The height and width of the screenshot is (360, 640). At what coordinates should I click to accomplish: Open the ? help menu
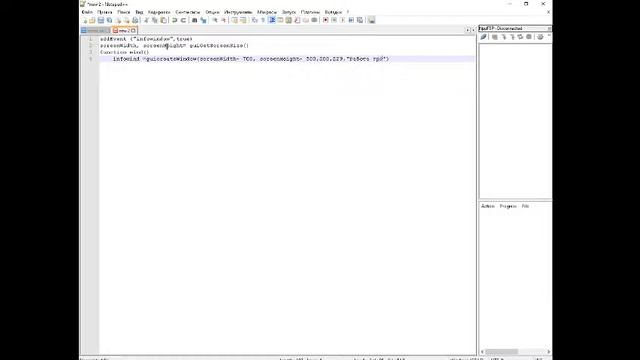(348, 12)
